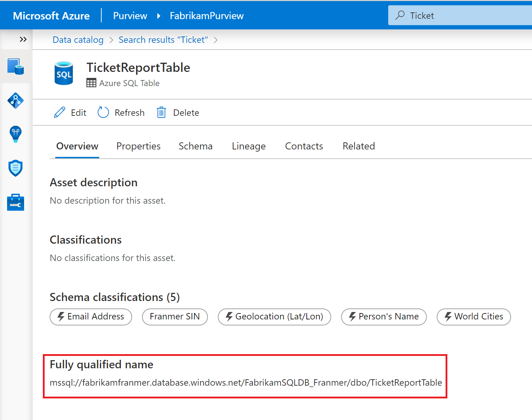Switch to the Related tab
This screenshot has height=420, width=532.
[x=359, y=146]
